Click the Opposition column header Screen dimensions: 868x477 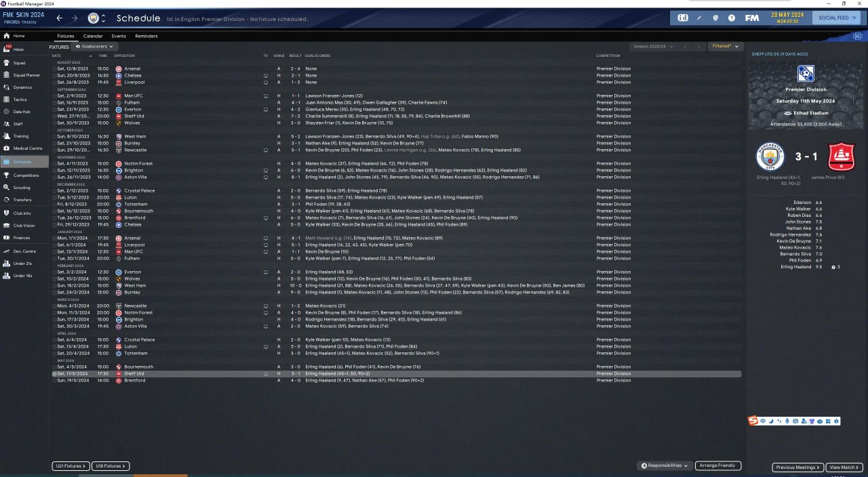[x=124, y=56]
